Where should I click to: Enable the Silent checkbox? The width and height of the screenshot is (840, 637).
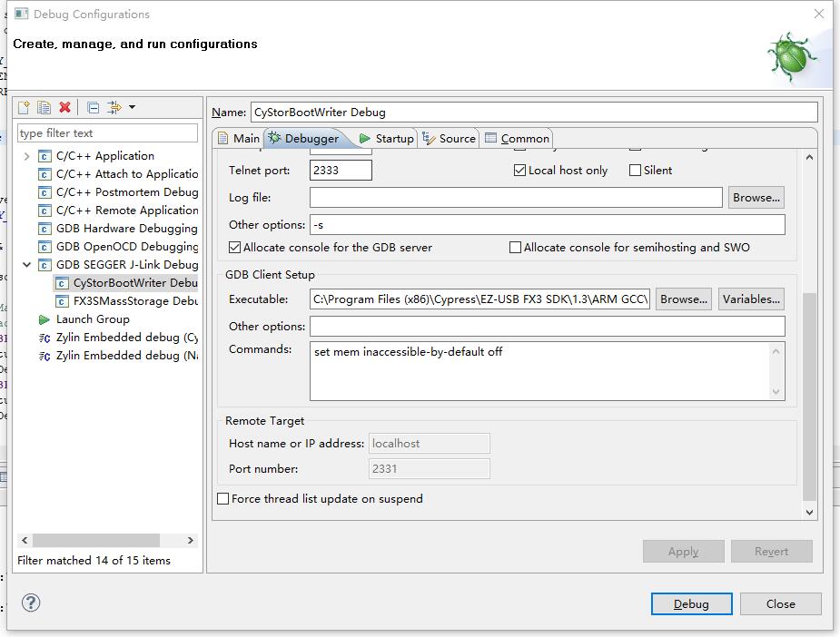click(635, 171)
